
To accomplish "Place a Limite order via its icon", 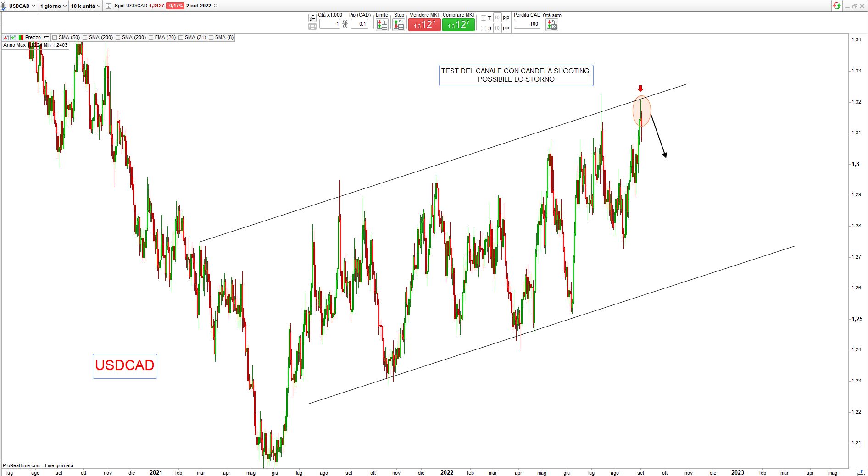I will point(382,25).
